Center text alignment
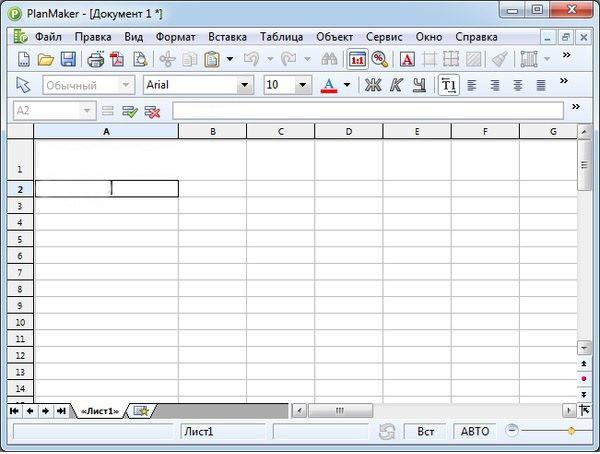The image size is (600, 454). tap(518, 85)
